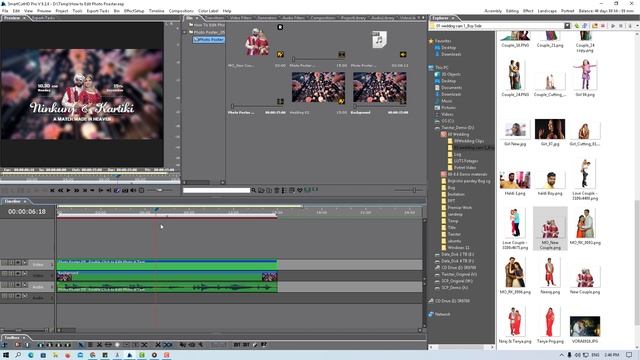
Task: Click the green audio waveform clip
Action: pos(167,287)
